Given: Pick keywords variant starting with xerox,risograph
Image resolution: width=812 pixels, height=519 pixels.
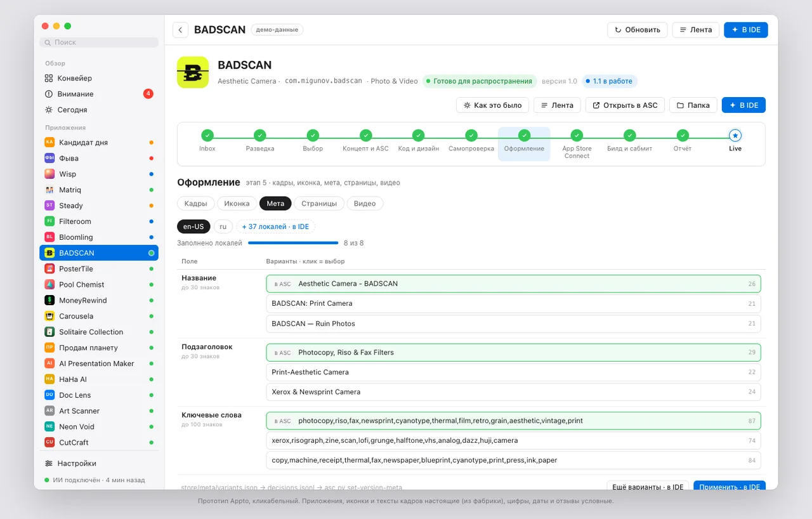Looking at the screenshot, I should pyautogui.click(x=513, y=440).
